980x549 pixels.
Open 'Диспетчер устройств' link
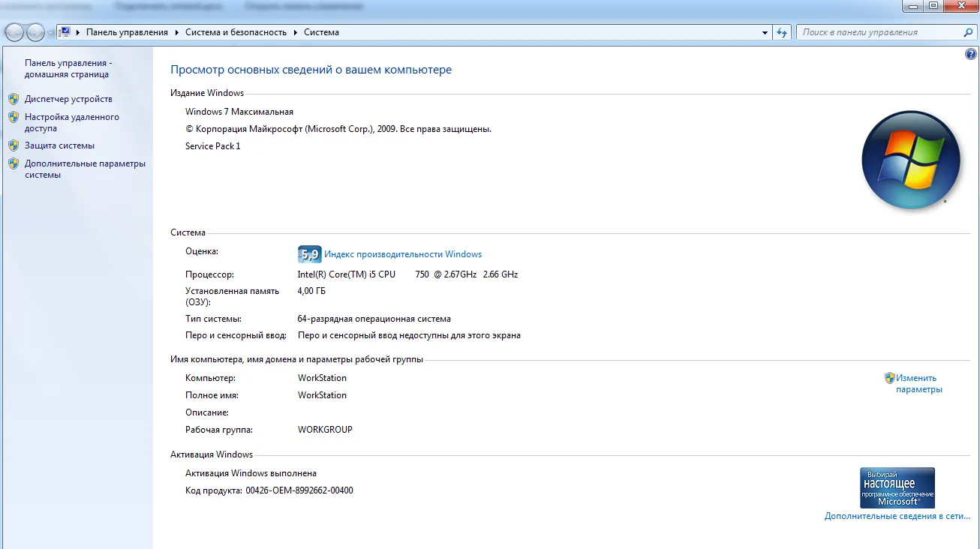(68, 99)
